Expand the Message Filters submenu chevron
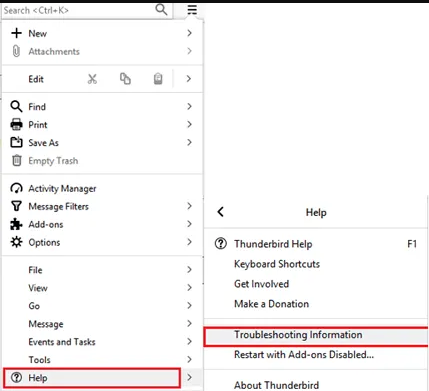The image size is (429, 391). pos(189,206)
